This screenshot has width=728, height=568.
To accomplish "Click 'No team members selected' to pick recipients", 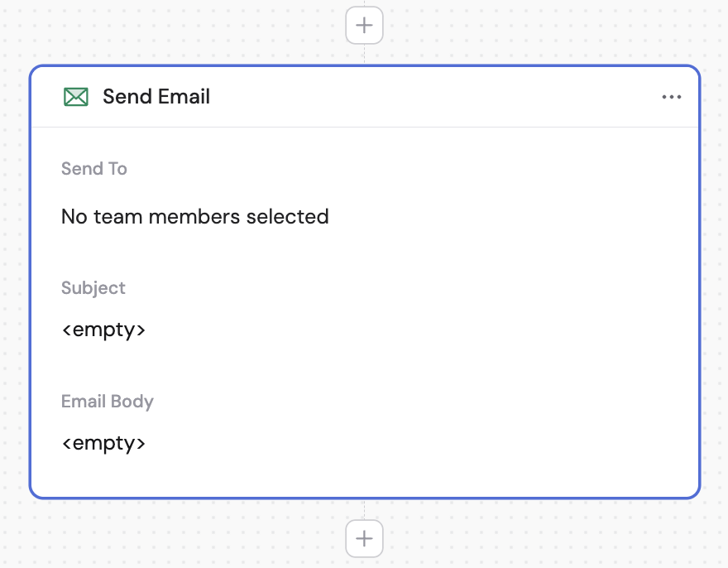I will click(x=194, y=216).
